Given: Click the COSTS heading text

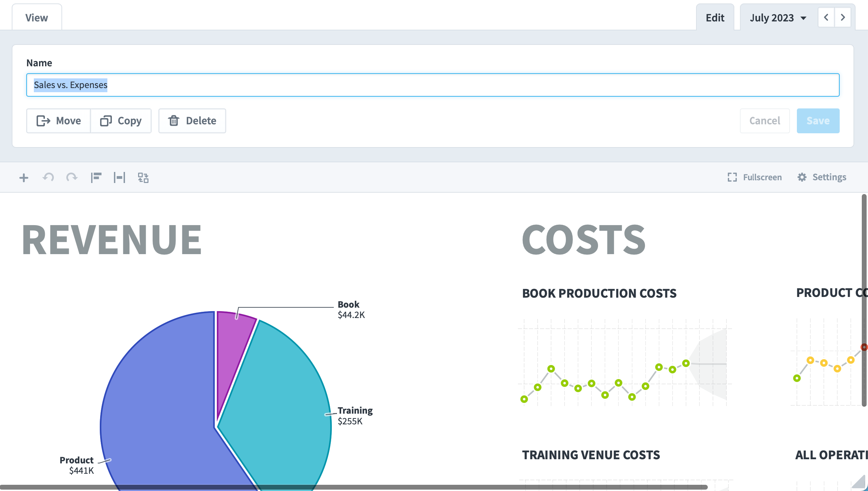Looking at the screenshot, I should 584,240.
